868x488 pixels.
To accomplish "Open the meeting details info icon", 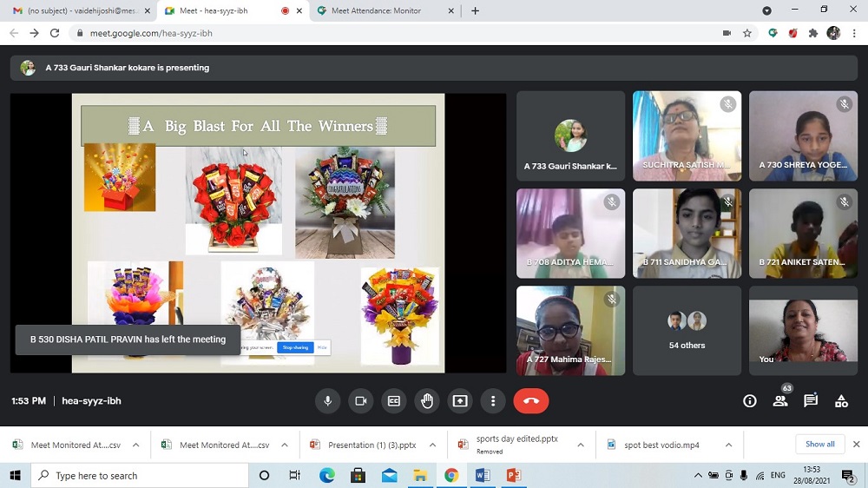I will tap(750, 401).
